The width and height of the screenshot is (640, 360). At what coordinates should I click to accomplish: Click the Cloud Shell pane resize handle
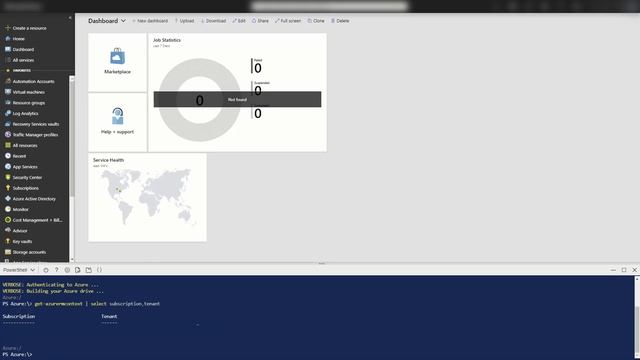coord(321,264)
